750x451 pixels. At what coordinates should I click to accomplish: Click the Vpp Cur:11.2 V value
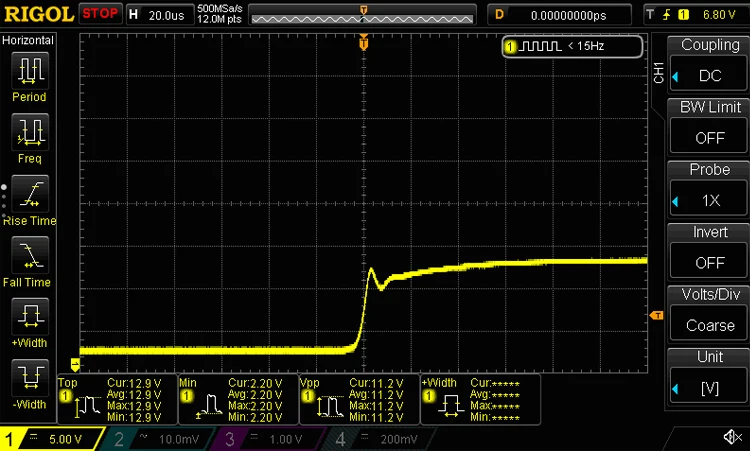pyautogui.click(x=376, y=384)
